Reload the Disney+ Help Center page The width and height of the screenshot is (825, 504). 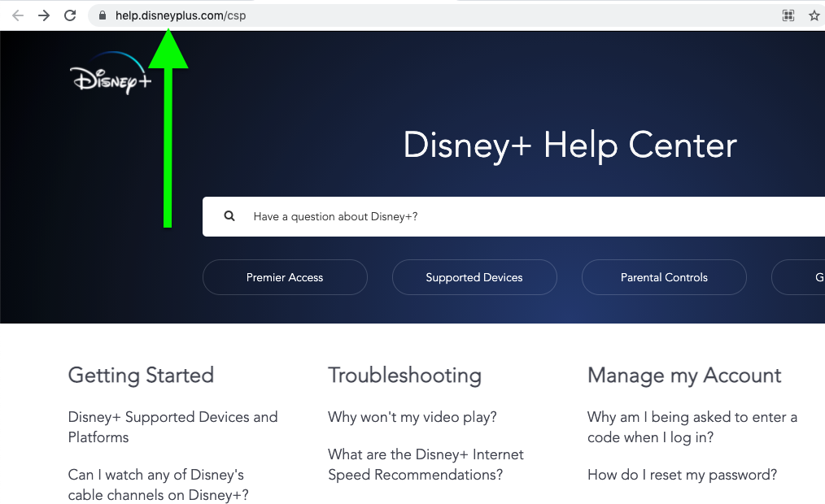69,15
